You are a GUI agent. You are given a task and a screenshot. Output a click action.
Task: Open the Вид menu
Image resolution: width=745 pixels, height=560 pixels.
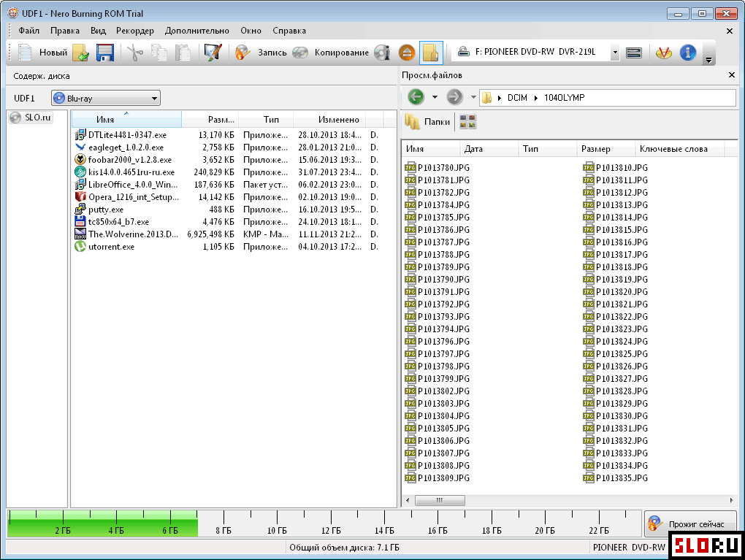98,31
